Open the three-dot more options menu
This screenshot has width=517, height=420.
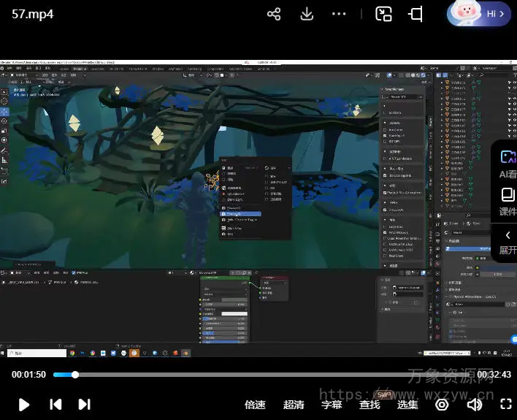tap(340, 14)
